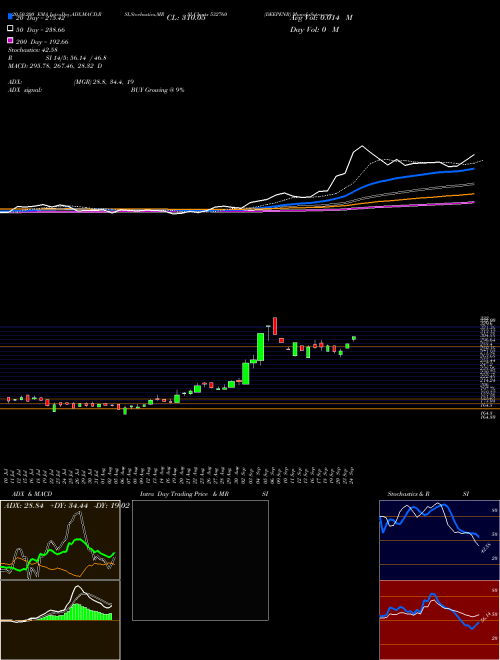
Task: Click the 'ADX & MACD' panel title
Action: (x=32, y=494)
